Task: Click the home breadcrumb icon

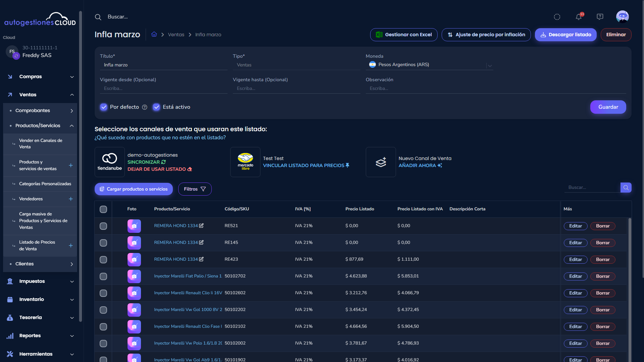Action: coord(154,34)
